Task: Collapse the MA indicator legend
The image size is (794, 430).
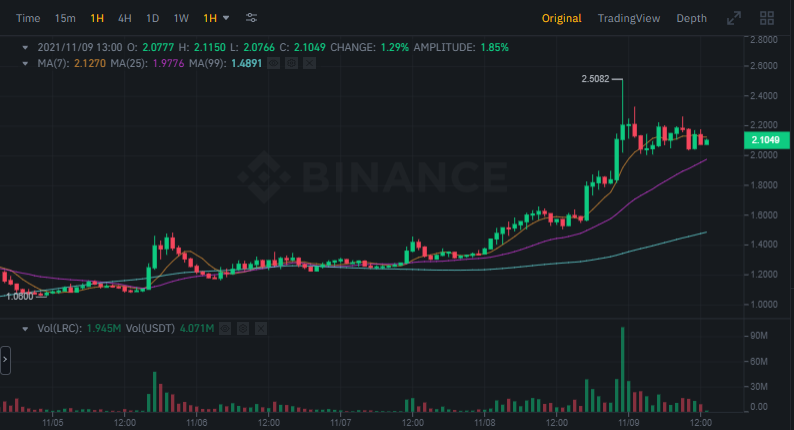Action: tap(26, 63)
